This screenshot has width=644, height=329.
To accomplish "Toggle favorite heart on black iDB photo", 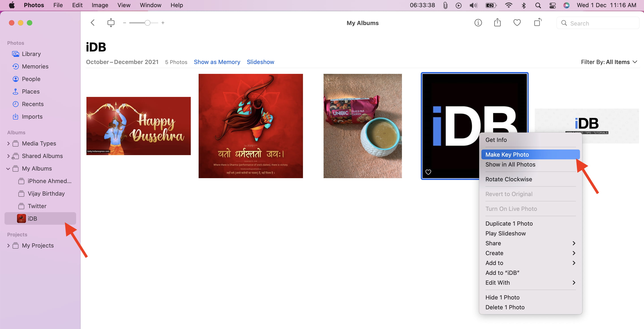I will pyautogui.click(x=428, y=172).
